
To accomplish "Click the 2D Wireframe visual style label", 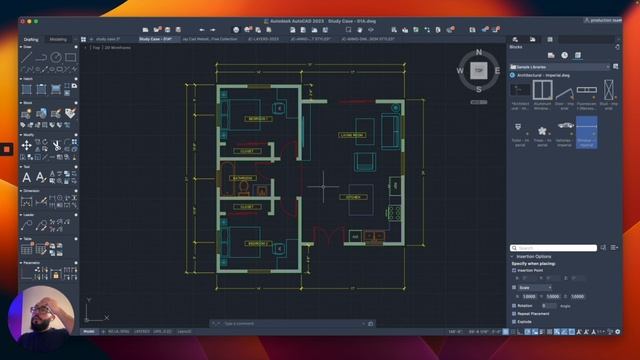I will click(x=118, y=48).
